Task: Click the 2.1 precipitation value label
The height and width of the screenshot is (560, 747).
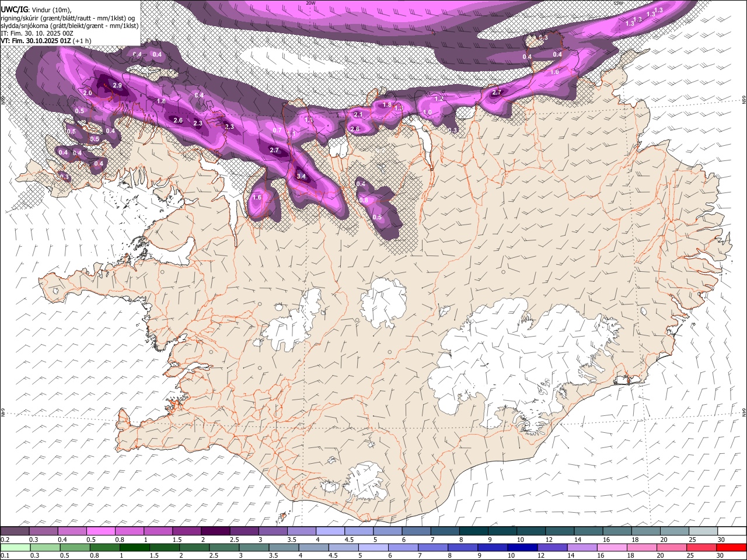Action: (358, 115)
